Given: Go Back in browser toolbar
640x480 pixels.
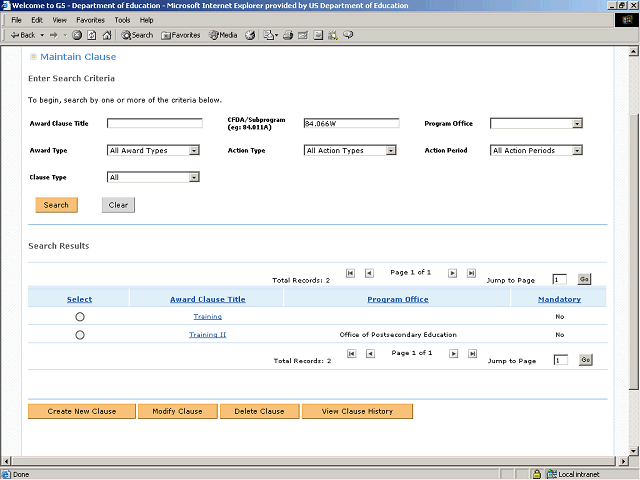Looking at the screenshot, I should (23, 35).
